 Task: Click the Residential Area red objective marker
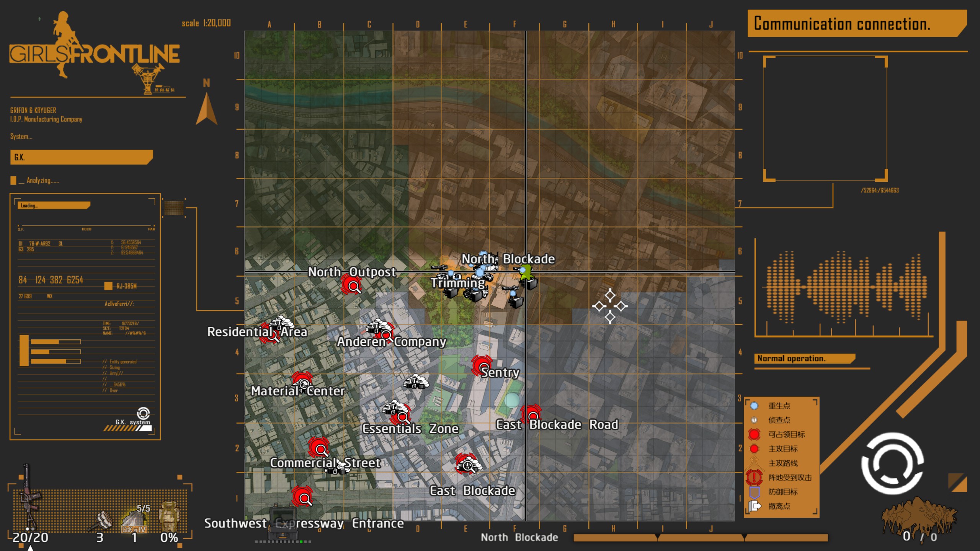[x=270, y=334]
